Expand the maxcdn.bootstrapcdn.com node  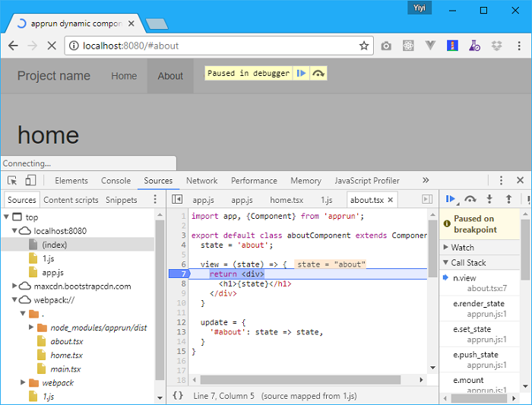tap(15, 286)
